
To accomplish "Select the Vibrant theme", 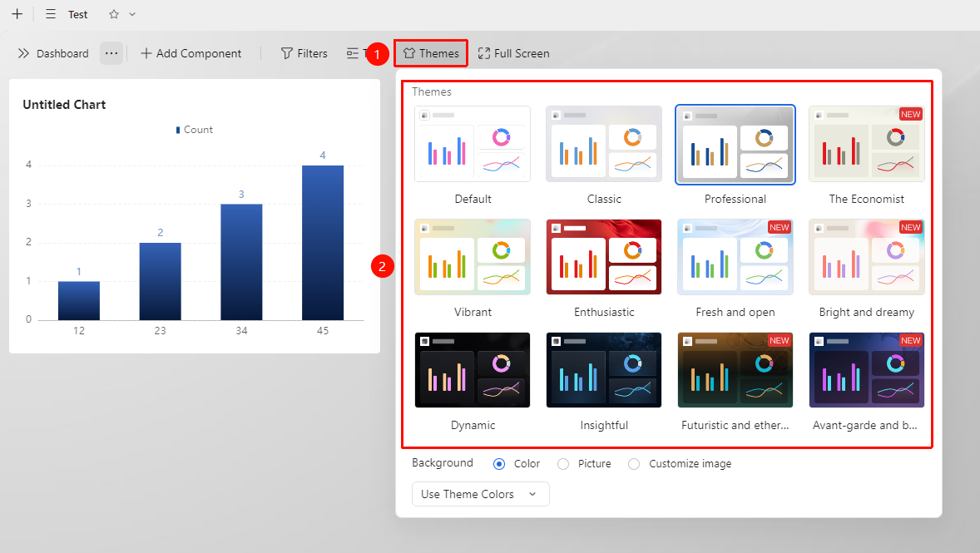I will (x=473, y=257).
